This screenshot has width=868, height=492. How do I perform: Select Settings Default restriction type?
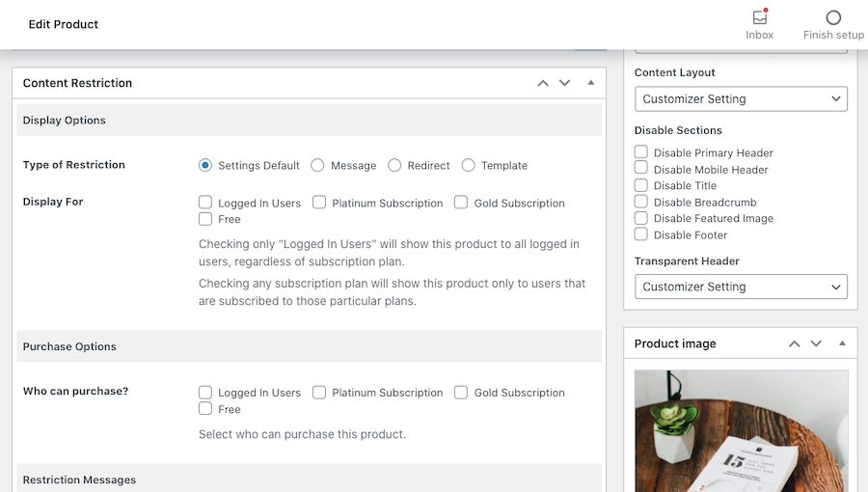tap(205, 166)
